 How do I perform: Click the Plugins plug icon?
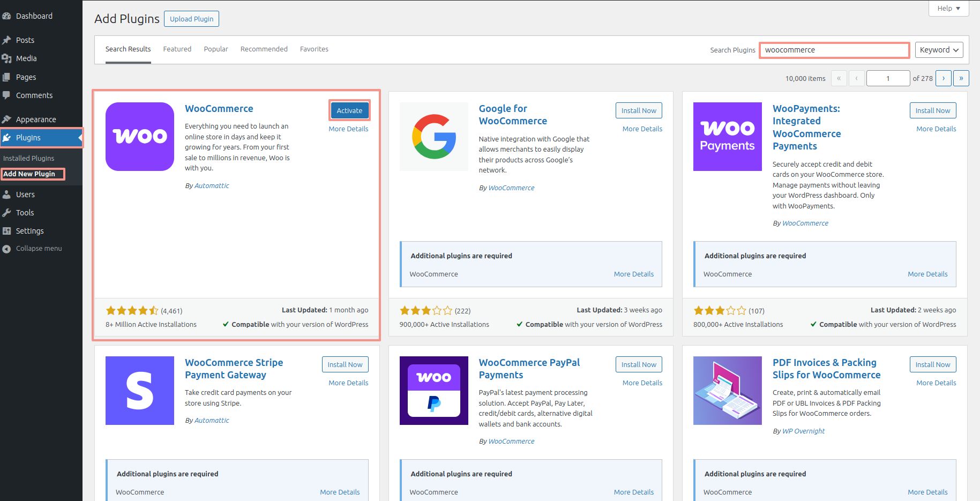click(x=6, y=138)
